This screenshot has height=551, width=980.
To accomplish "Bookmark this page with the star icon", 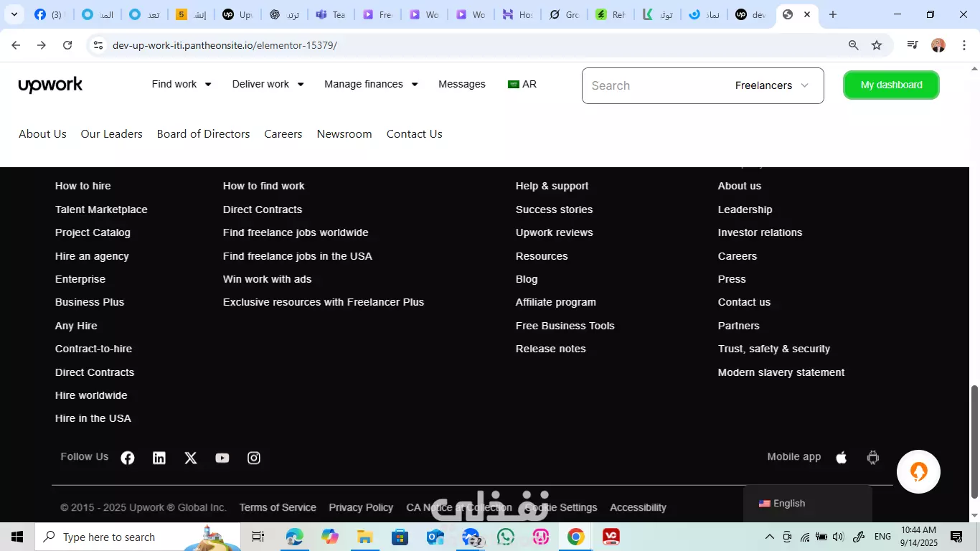I will 877,45.
